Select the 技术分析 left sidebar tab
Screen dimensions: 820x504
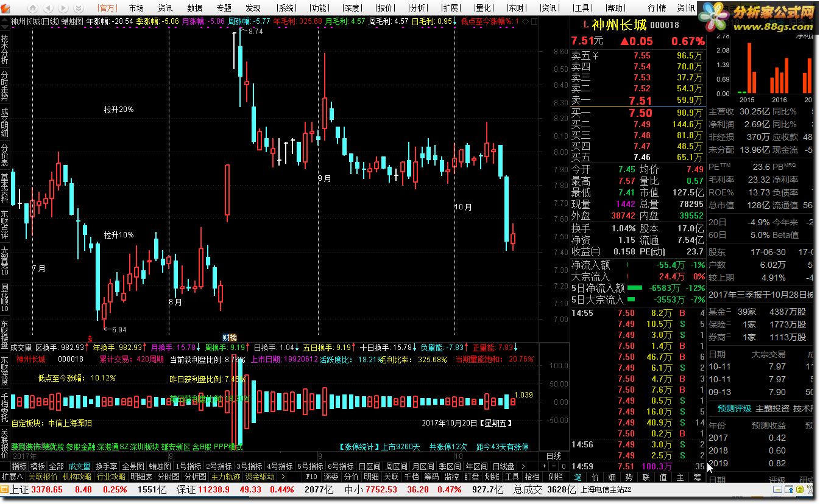[5, 49]
